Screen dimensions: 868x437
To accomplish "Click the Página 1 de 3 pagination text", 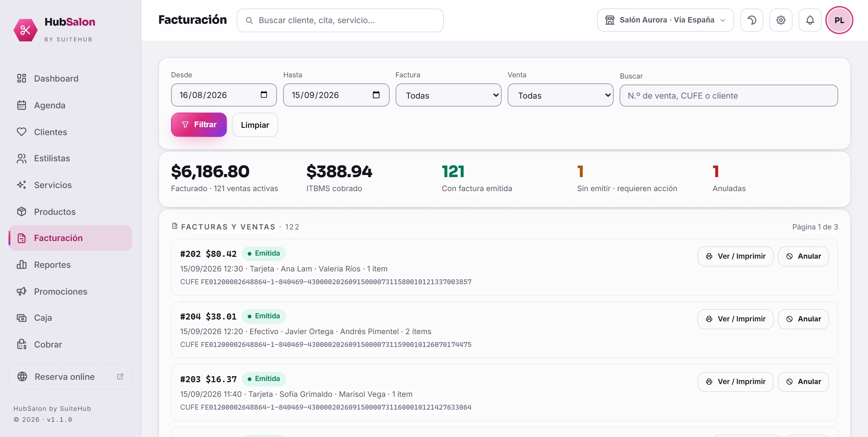I will pyautogui.click(x=815, y=227).
